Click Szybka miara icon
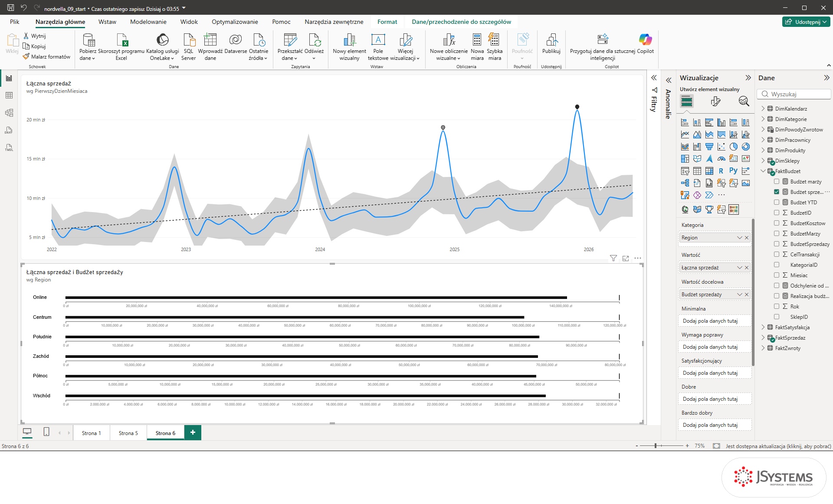Screen dimensions: 833x504 coord(495,47)
